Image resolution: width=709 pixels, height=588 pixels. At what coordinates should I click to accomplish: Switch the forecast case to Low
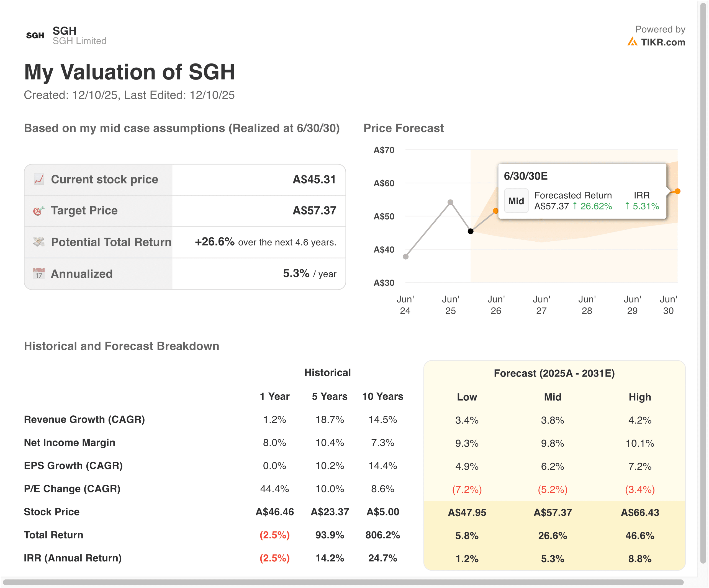point(467,397)
